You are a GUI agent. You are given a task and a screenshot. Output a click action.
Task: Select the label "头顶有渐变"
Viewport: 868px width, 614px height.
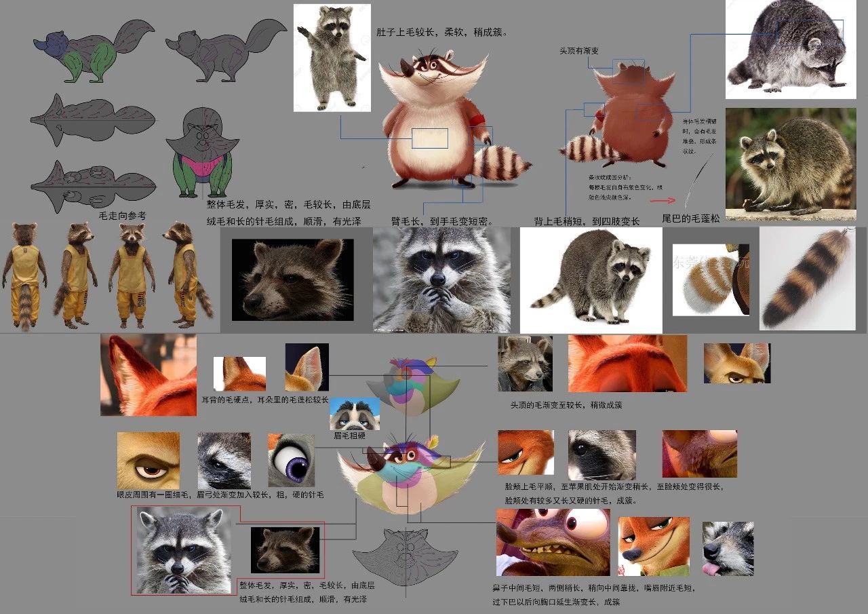(579, 51)
